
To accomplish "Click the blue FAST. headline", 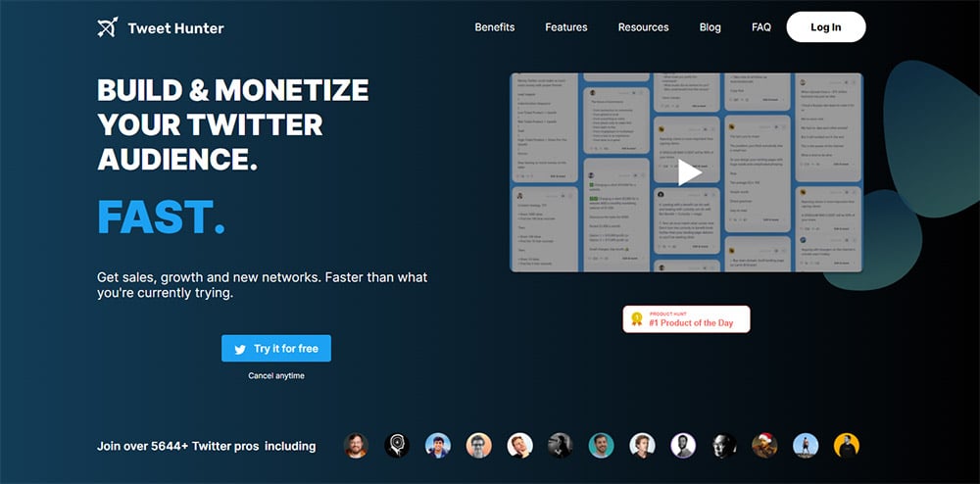I will [x=162, y=218].
